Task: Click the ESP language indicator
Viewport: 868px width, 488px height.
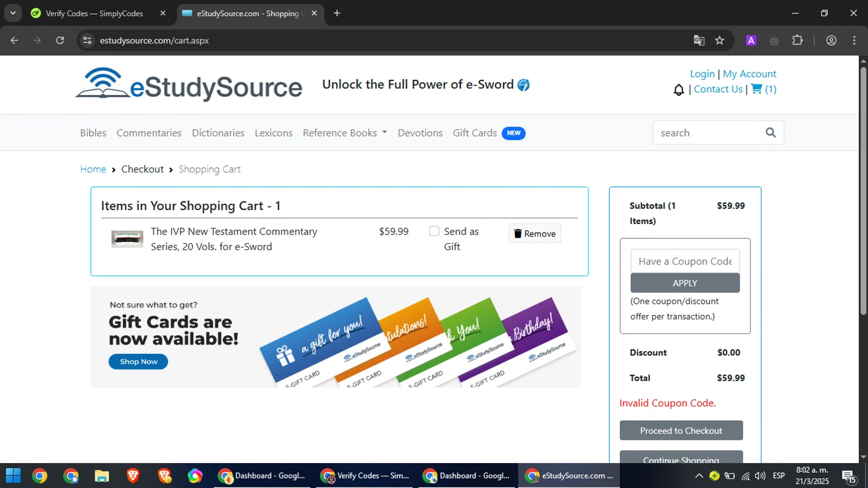Action: pyautogui.click(x=779, y=476)
